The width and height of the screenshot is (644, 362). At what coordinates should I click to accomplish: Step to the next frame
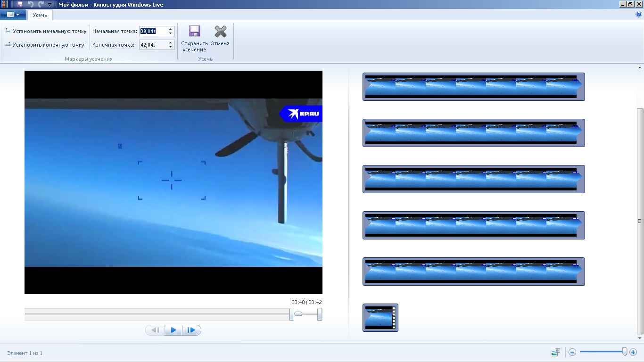191,330
